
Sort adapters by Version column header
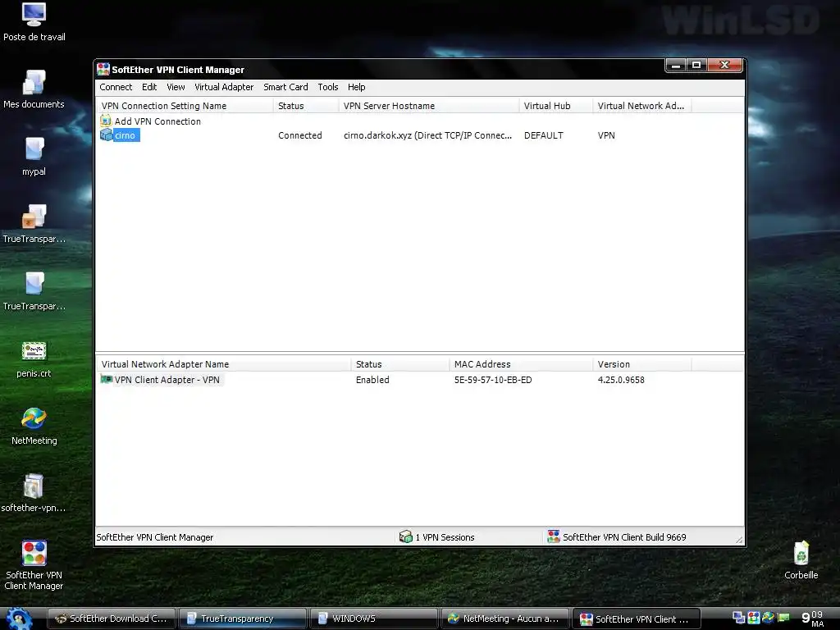(641, 363)
